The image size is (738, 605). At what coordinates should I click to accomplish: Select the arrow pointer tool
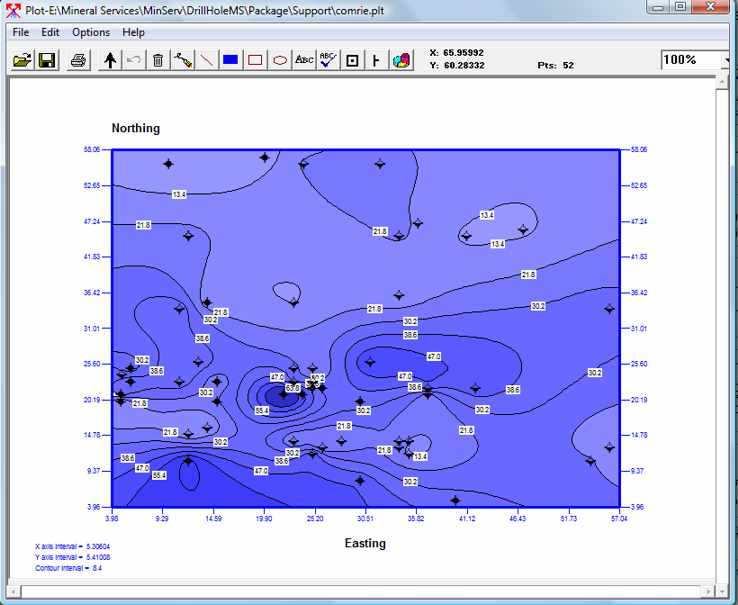pyautogui.click(x=110, y=60)
